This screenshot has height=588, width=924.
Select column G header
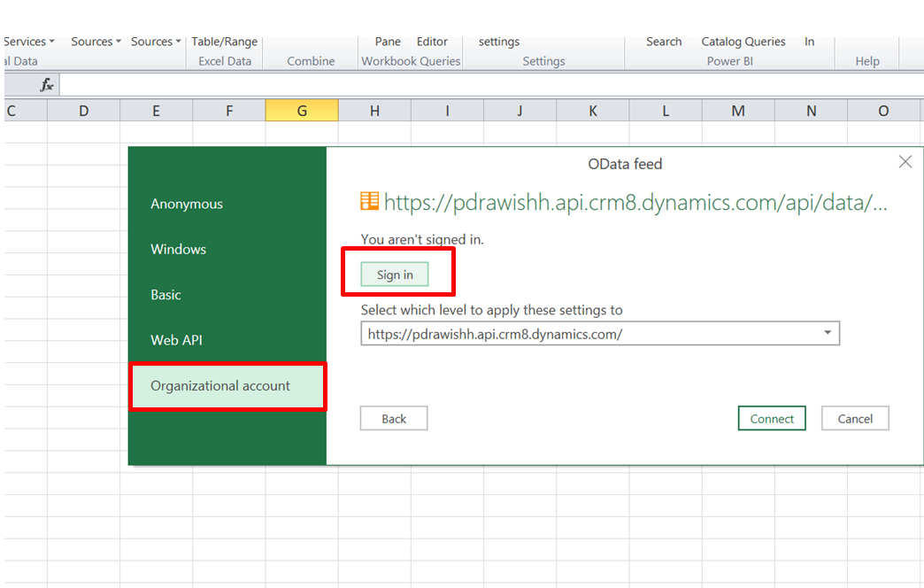click(302, 111)
